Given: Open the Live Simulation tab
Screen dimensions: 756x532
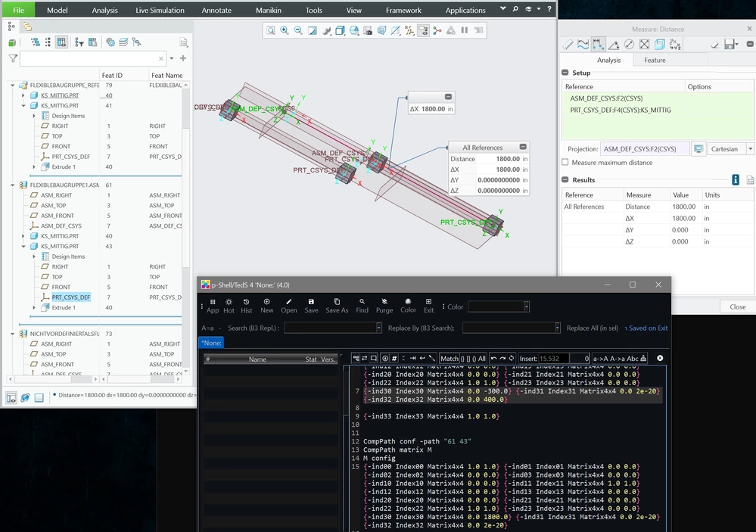Looking at the screenshot, I should [x=160, y=10].
